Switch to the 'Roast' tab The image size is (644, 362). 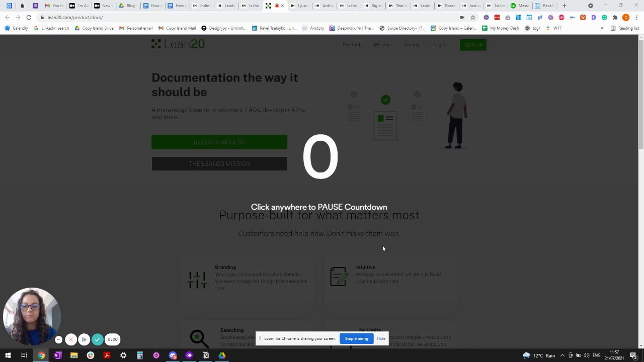tap(447, 6)
